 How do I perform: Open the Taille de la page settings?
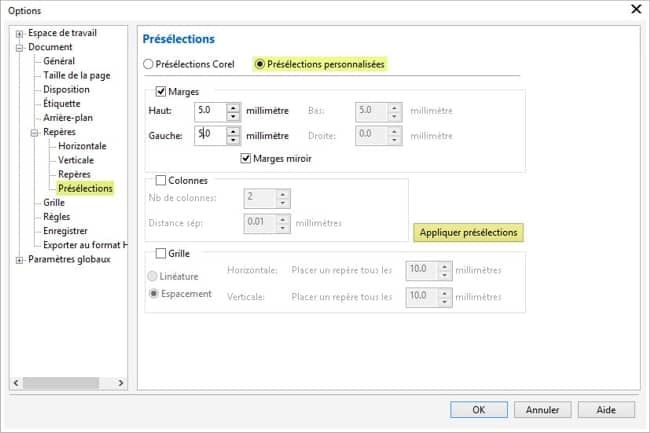pos(76,75)
